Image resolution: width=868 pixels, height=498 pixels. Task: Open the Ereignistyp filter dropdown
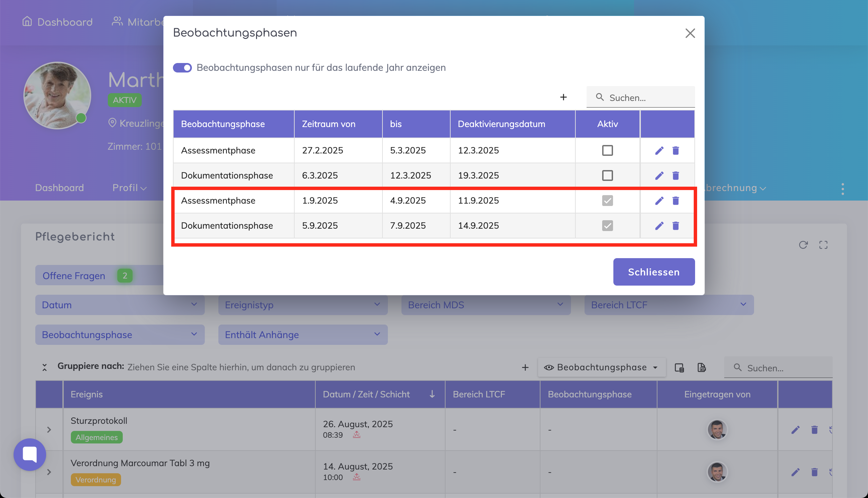click(x=302, y=305)
